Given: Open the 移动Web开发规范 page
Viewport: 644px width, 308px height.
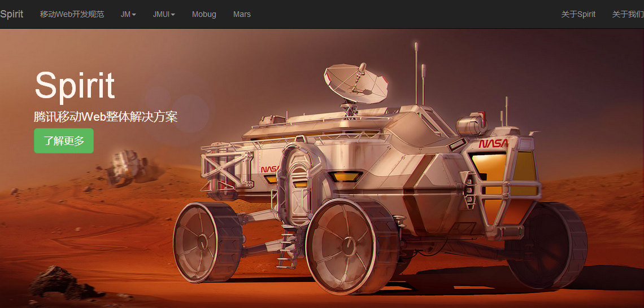Looking at the screenshot, I should click(72, 14).
